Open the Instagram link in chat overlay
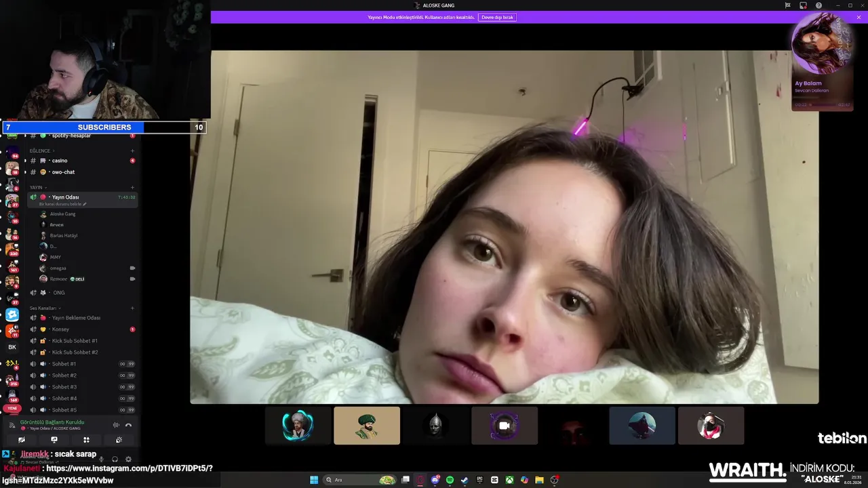This screenshot has height=488, width=868. pos(108,474)
